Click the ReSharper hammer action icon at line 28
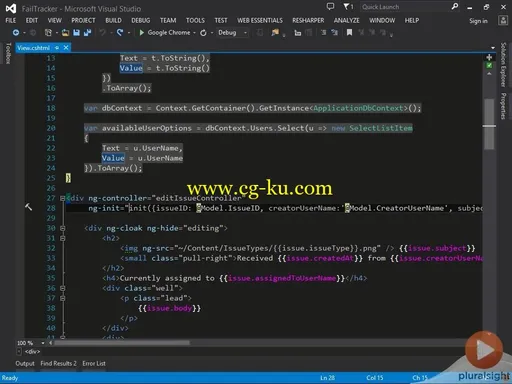Screen dimensions: 512x384 [29, 207]
